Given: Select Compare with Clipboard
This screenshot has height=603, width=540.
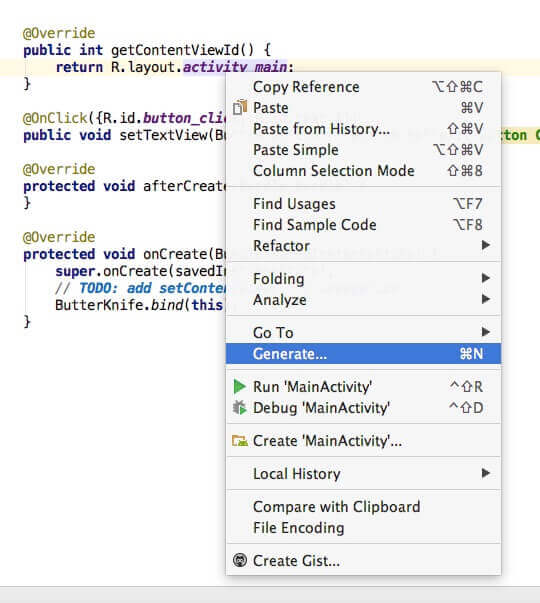Looking at the screenshot, I should pyautogui.click(x=363, y=507).
